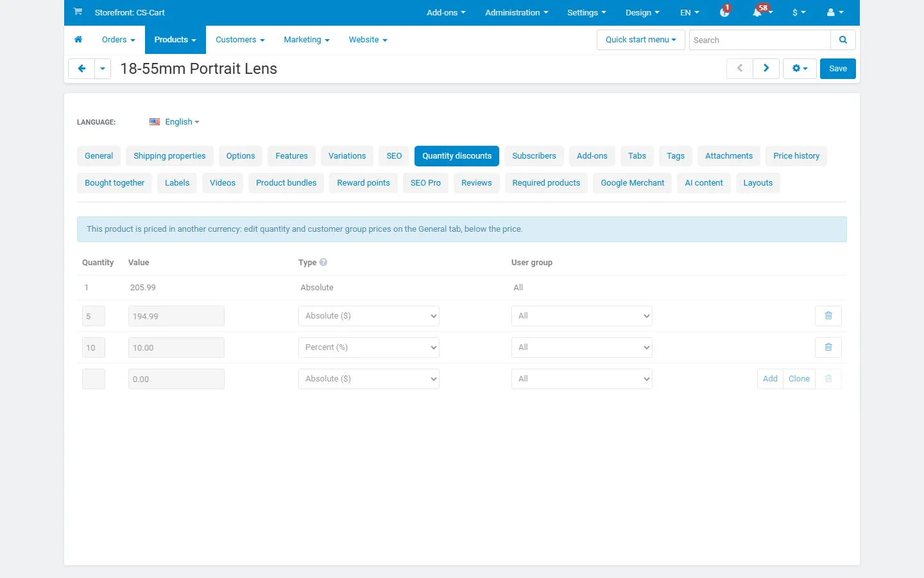The image size is (924, 578).
Task: Open the EN language menu in header
Action: 690,12
